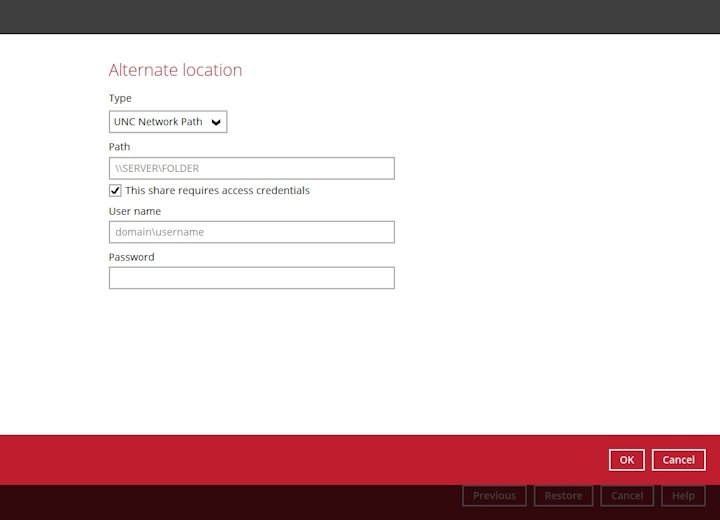Click into the Password text box

coord(251,278)
